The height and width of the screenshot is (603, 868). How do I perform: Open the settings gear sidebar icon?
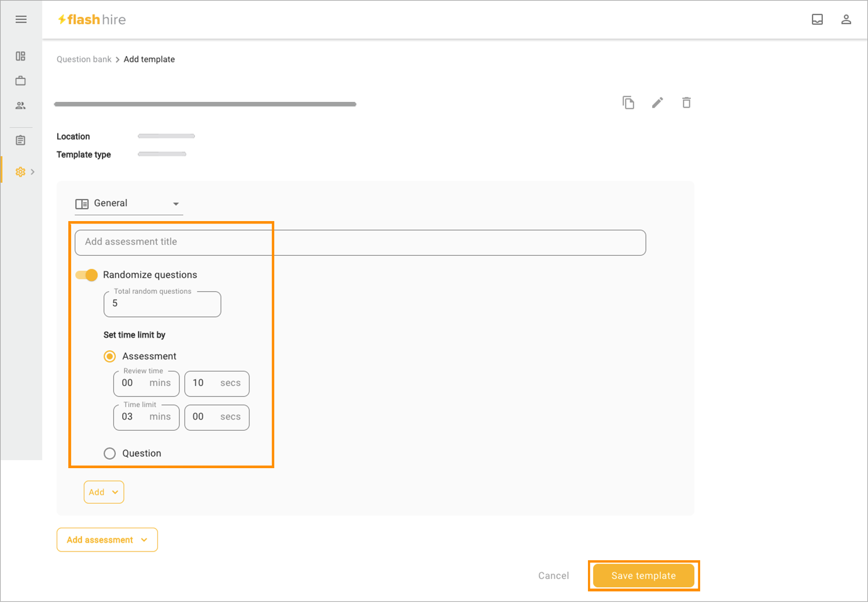pyautogui.click(x=20, y=172)
